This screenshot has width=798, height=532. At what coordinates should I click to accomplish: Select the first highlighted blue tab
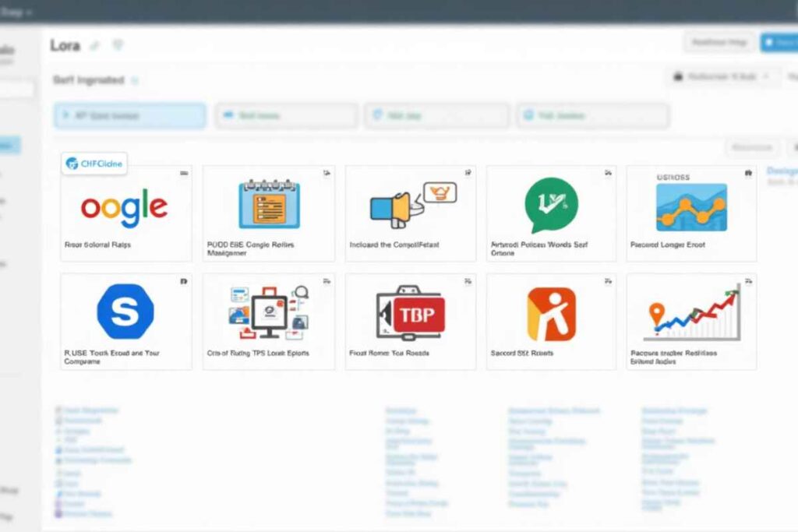[x=130, y=115]
